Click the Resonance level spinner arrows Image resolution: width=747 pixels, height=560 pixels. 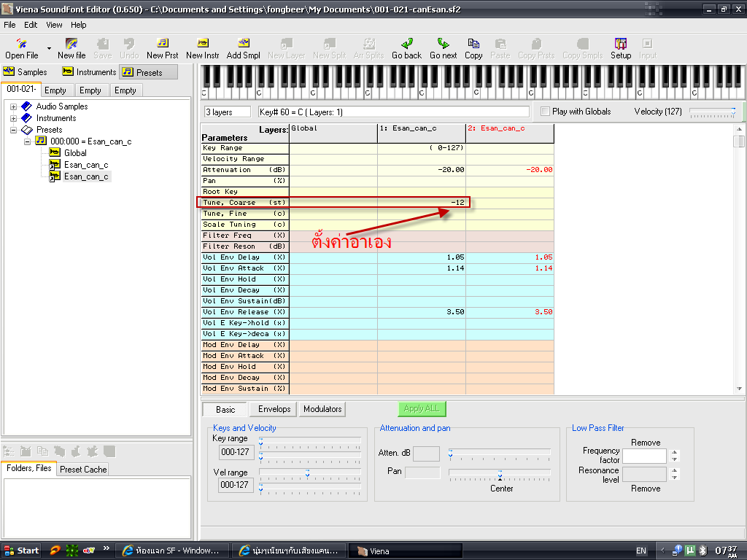[x=674, y=474]
